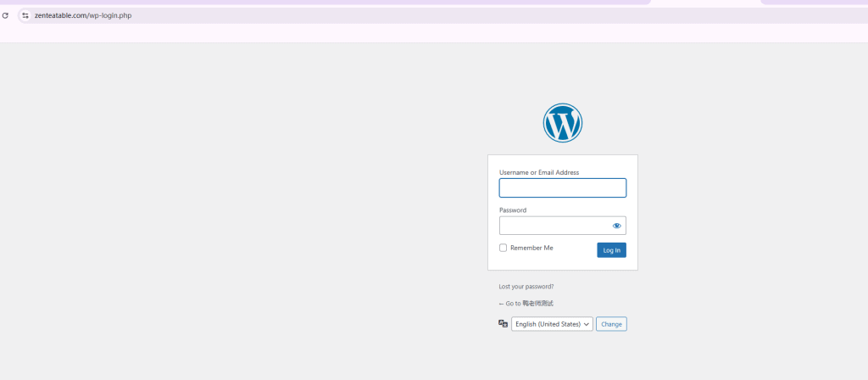
Task: Click the Username or Email Address label
Action: [539, 172]
